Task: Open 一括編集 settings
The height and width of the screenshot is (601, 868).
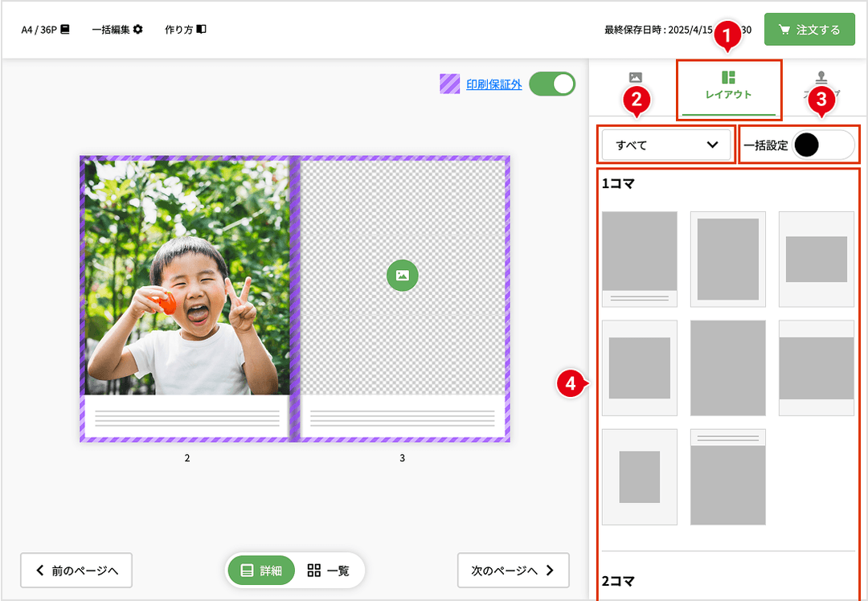Action: (x=117, y=30)
